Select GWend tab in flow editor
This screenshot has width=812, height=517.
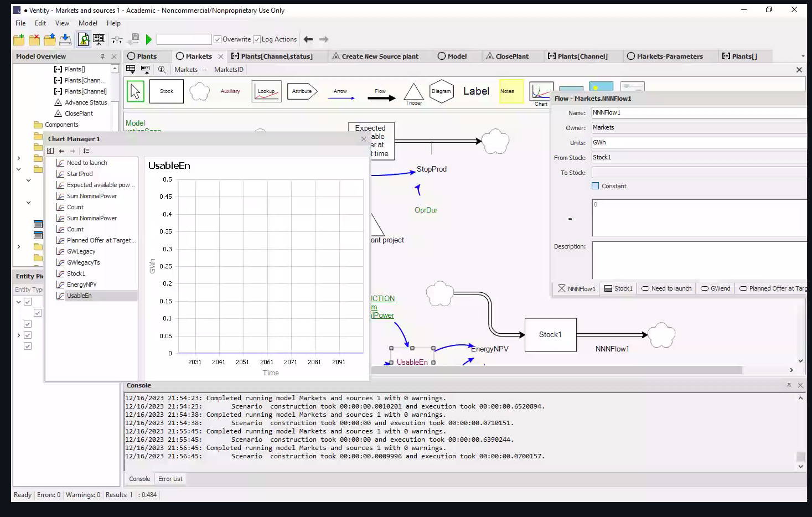[x=715, y=288]
